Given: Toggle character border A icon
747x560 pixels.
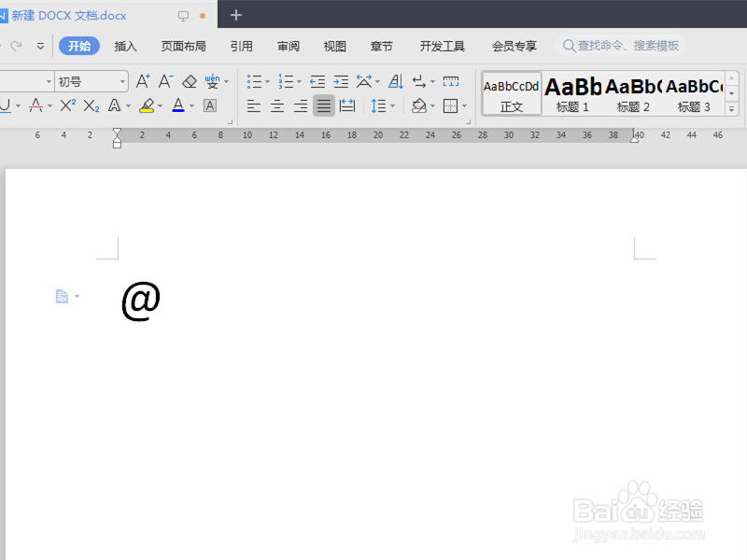Looking at the screenshot, I should [210, 105].
